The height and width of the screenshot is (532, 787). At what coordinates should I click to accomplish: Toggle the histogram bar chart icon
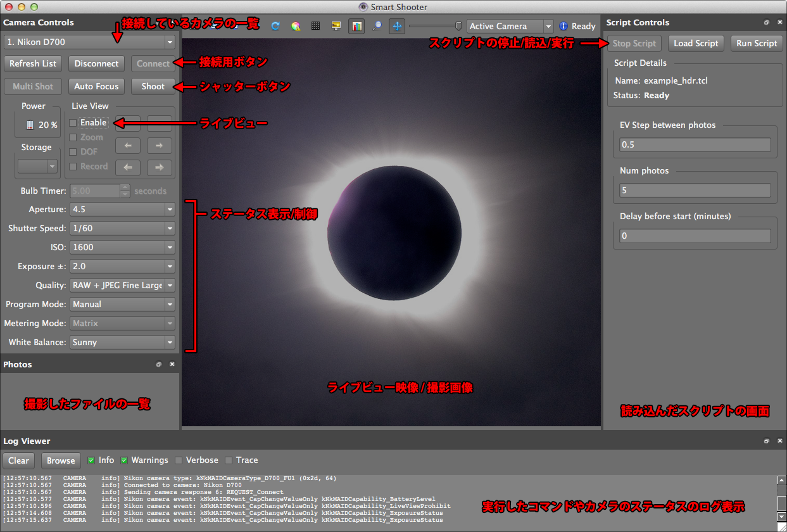click(x=356, y=26)
